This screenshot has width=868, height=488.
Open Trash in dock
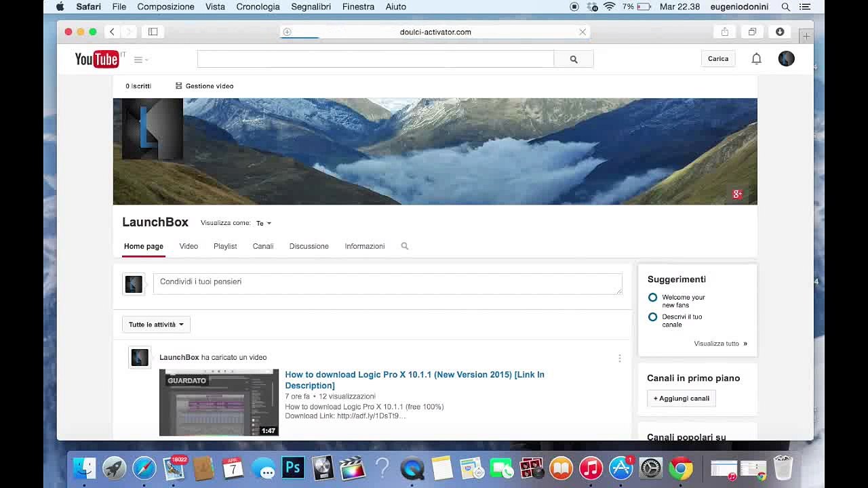783,468
